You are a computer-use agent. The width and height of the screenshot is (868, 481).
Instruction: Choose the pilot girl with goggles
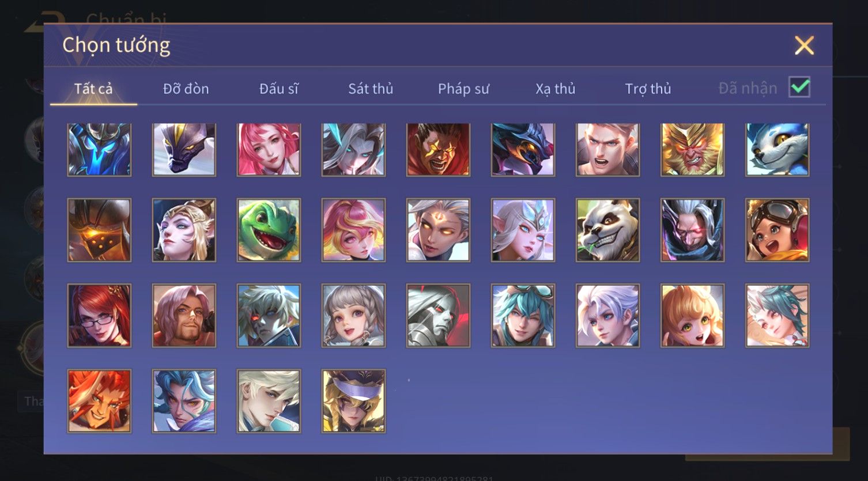click(x=777, y=230)
